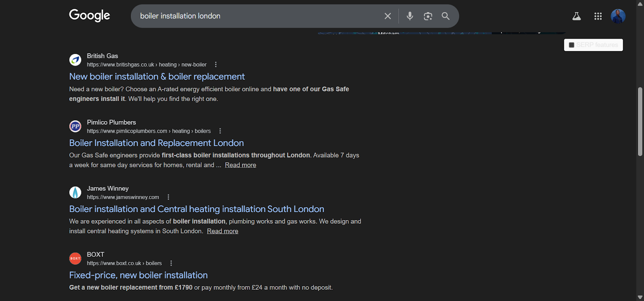Click the James Winney site name
The height and width of the screenshot is (301, 644).
click(108, 188)
